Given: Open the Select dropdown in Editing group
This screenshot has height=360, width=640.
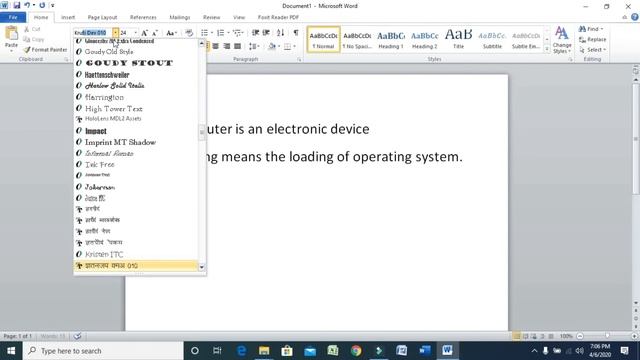Looking at the screenshot, I should point(593,50).
